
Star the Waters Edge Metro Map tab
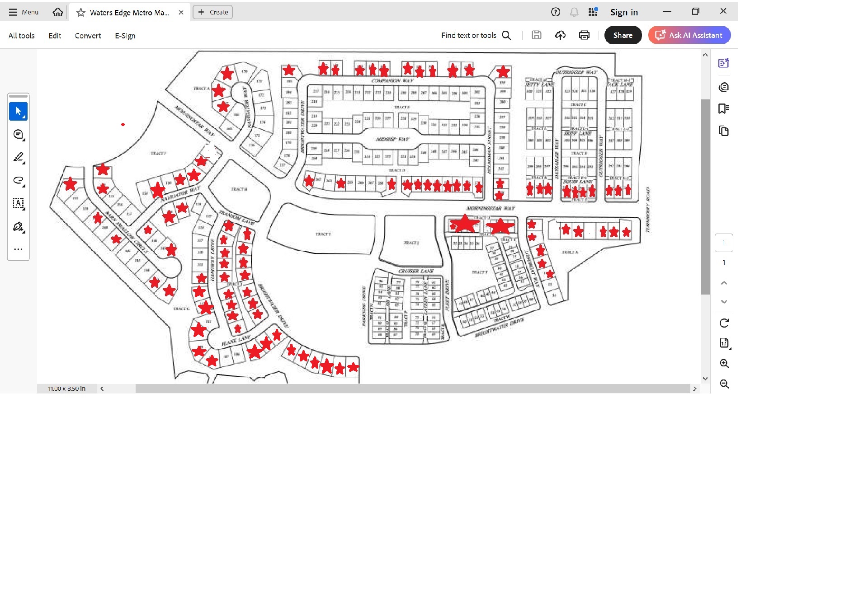[x=81, y=13]
